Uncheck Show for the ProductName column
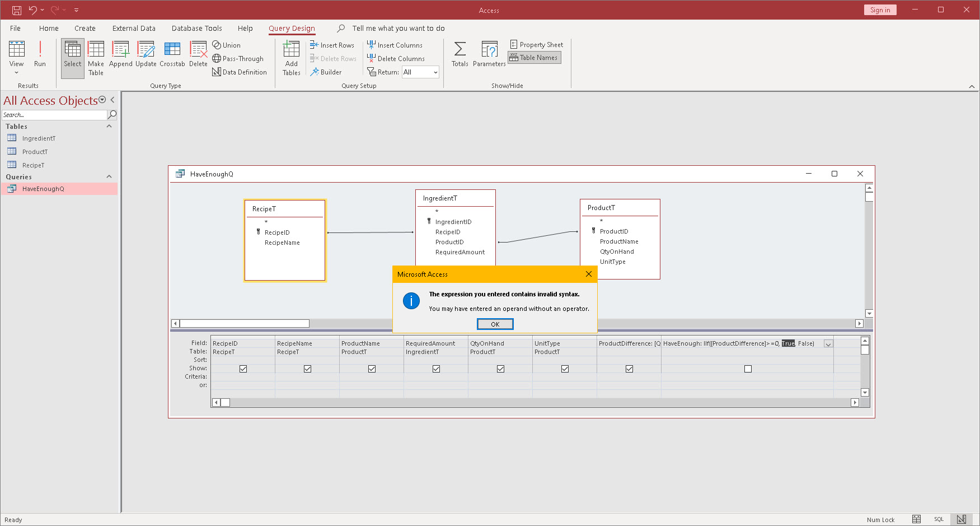This screenshot has width=980, height=526. tap(372, 368)
